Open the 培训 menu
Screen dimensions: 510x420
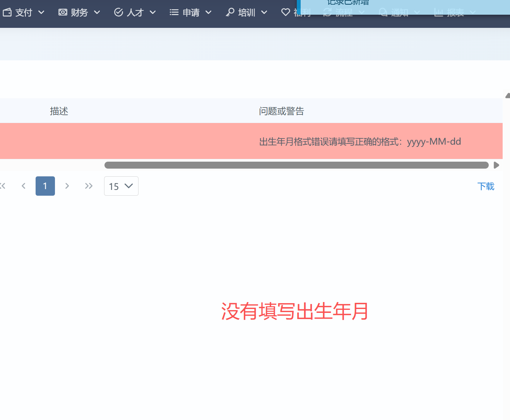(x=246, y=12)
